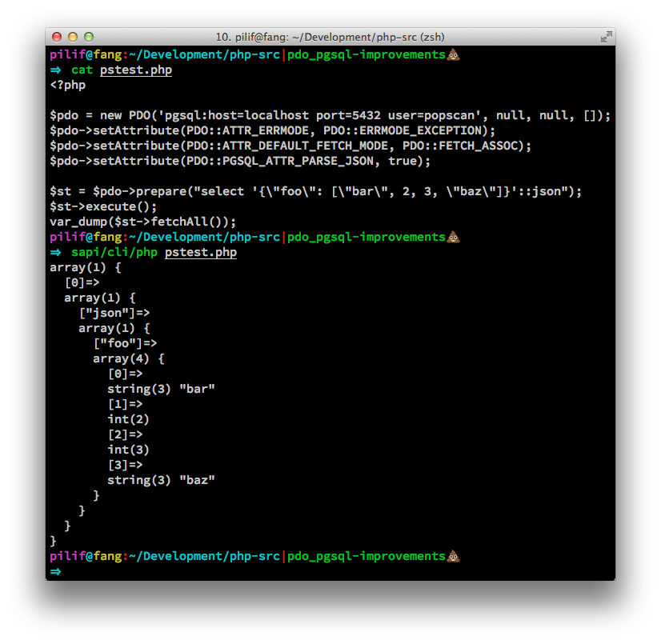Click the '[1]=>' output index
This screenshot has height=644, width=661.
pyautogui.click(x=125, y=404)
